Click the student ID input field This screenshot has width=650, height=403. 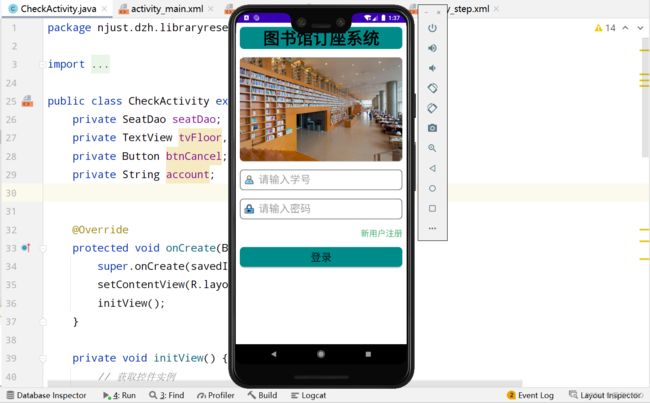pos(321,180)
